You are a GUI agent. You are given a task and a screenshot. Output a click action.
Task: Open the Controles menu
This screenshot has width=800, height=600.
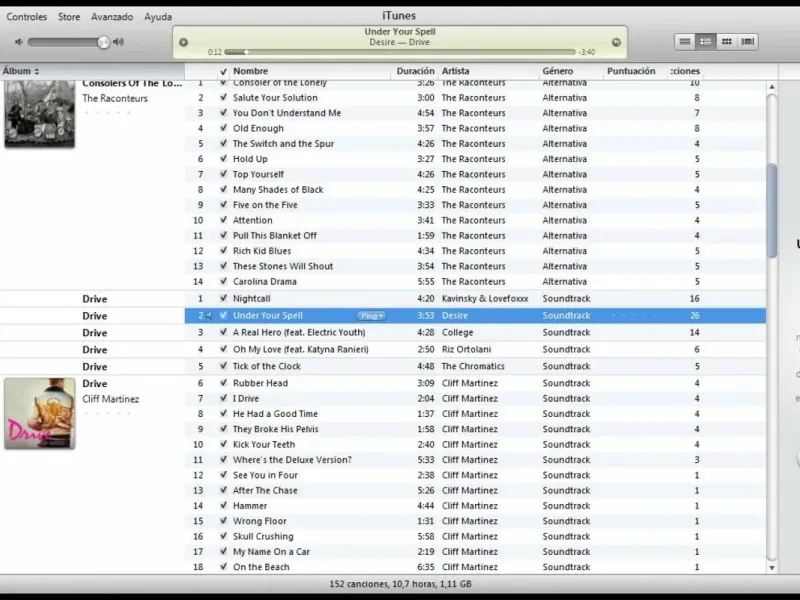27,17
